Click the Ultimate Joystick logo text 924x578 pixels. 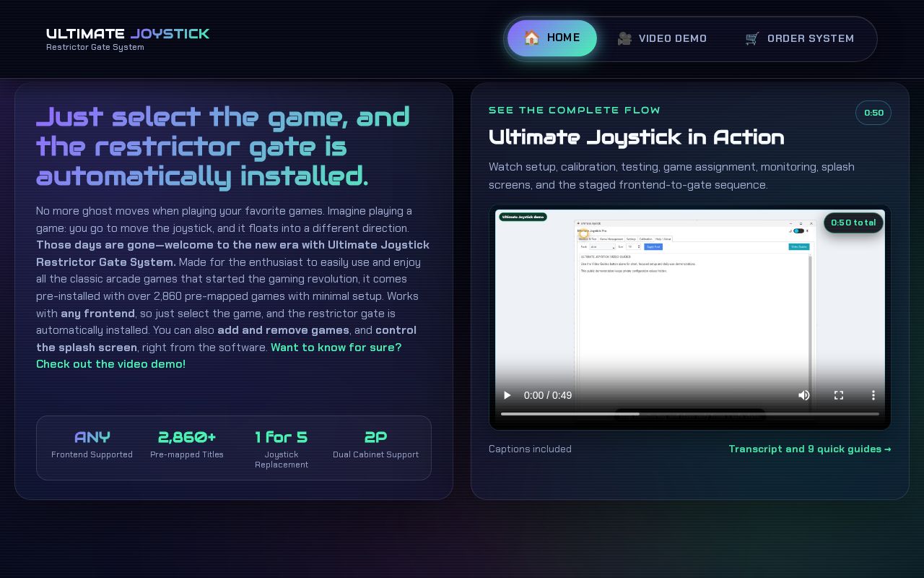[128, 33]
